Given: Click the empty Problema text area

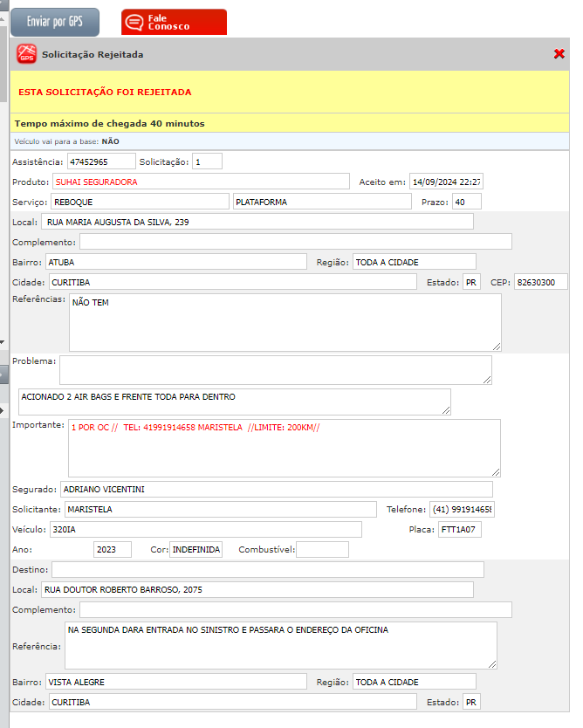Looking at the screenshot, I should pos(275,369).
